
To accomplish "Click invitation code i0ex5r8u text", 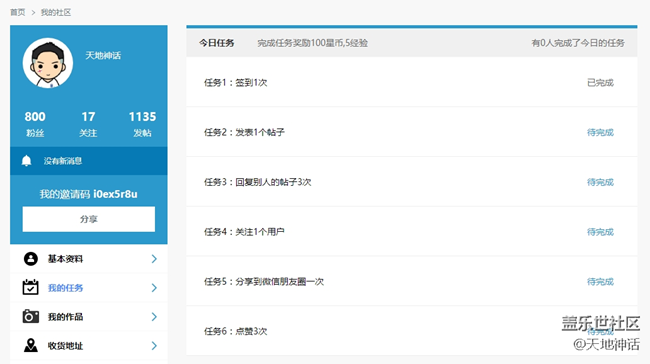I will [x=115, y=194].
